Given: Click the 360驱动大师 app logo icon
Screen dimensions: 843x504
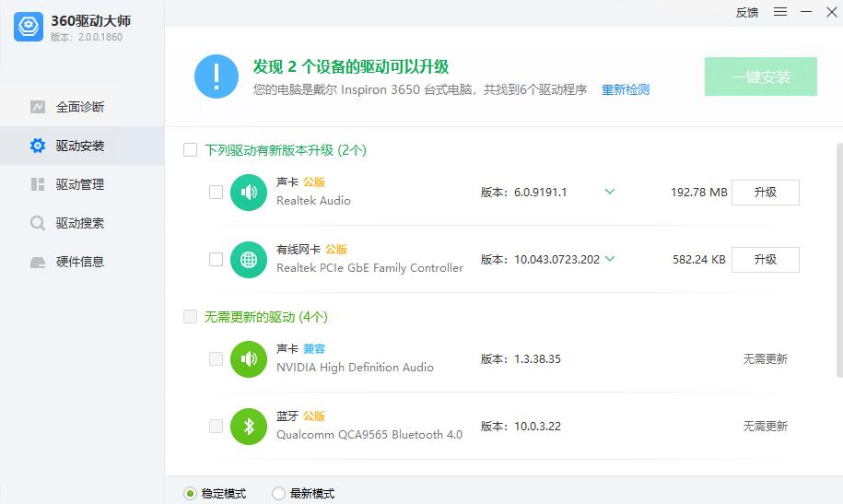Looking at the screenshot, I should pos(29,28).
